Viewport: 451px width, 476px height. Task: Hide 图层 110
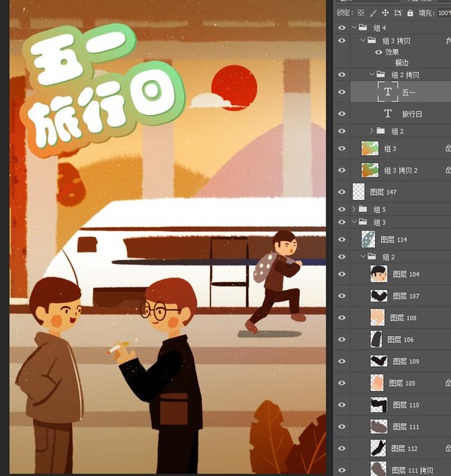click(342, 405)
